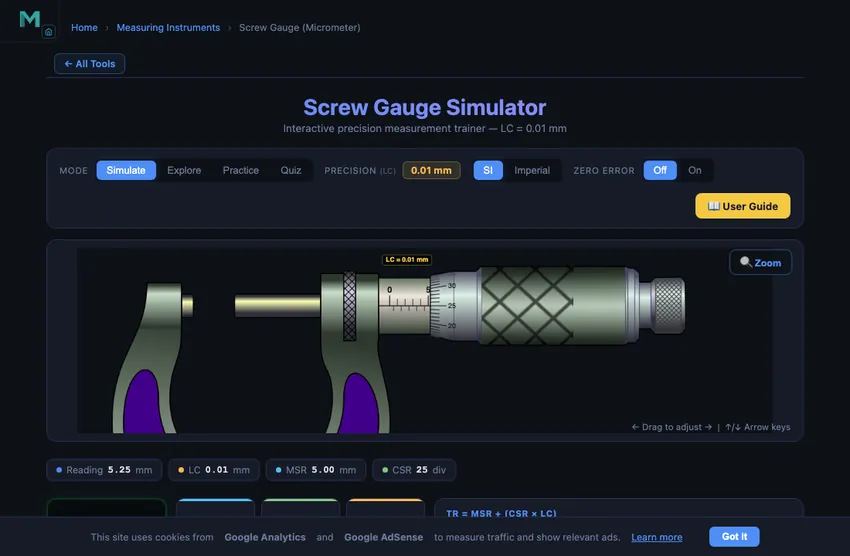Click the ratchet knob of the micrometer
This screenshot has width=850, height=556.
(x=668, y=305)
